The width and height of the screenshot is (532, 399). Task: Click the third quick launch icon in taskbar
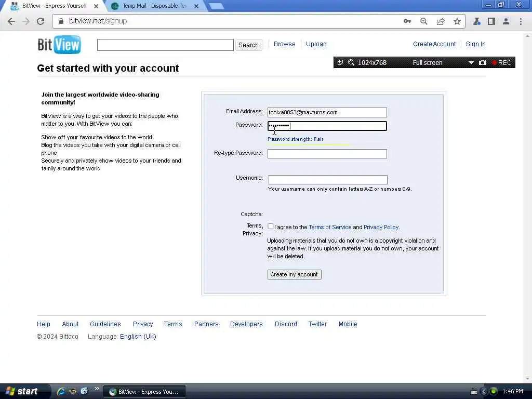(84, 391)
